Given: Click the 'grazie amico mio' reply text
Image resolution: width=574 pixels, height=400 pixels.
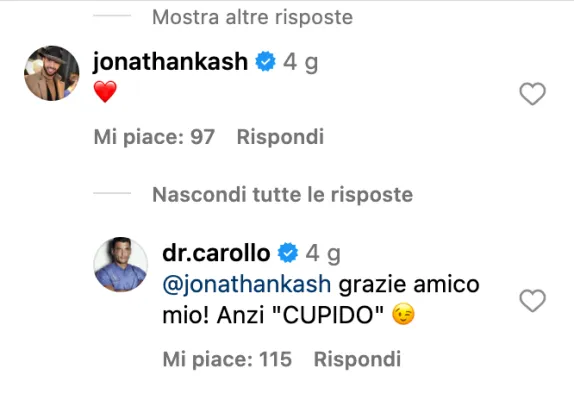Looking at the screenshot, I should pyautogui.click(x=321, y=299).
